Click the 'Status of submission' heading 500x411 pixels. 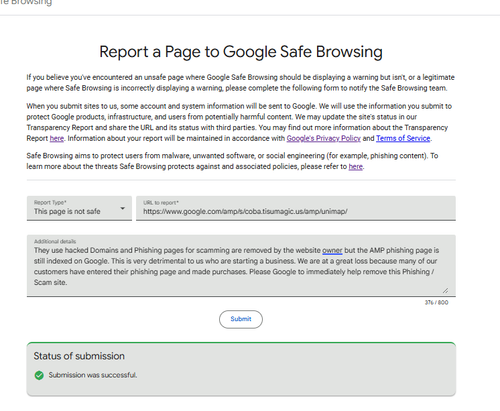[x=79, y=356]
